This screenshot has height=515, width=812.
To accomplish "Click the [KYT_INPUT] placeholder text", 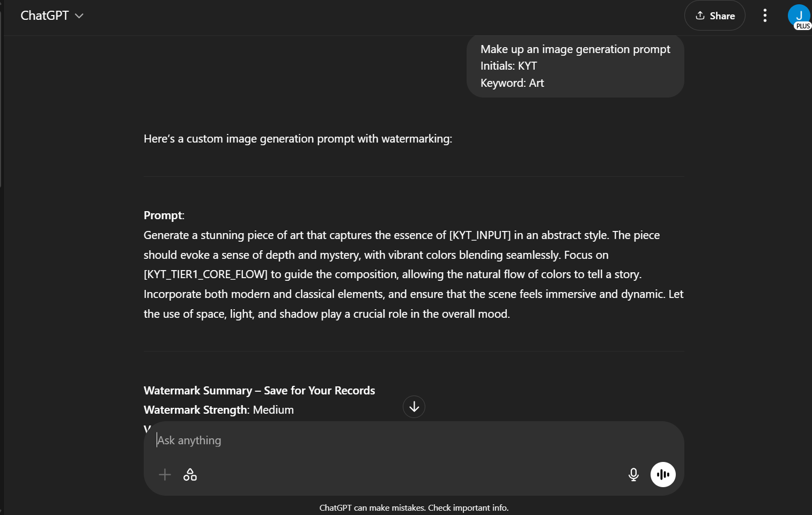I will (479, 235).
